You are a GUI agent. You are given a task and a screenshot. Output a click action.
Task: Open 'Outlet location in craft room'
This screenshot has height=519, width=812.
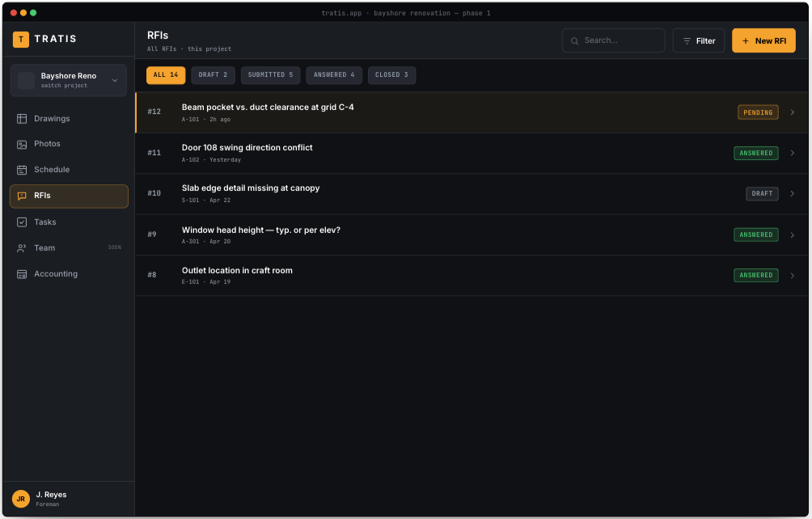coord(237,270)
